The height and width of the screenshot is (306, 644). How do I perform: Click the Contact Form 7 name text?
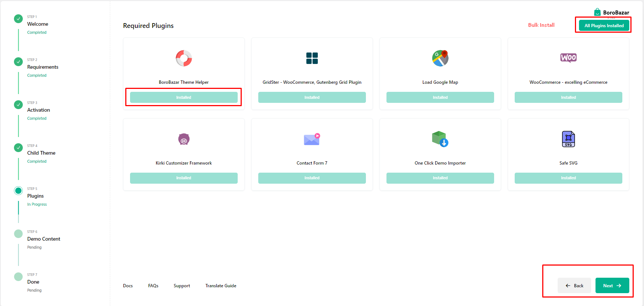point(312,163)
